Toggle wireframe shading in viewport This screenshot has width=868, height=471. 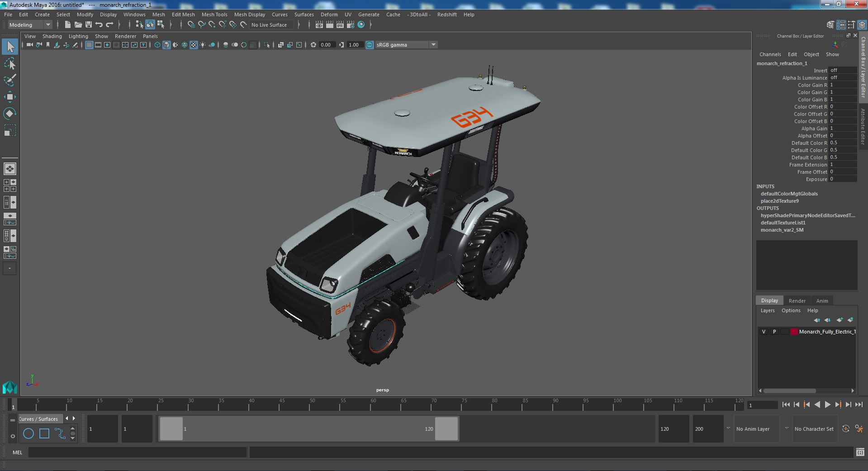click(157, 45)
